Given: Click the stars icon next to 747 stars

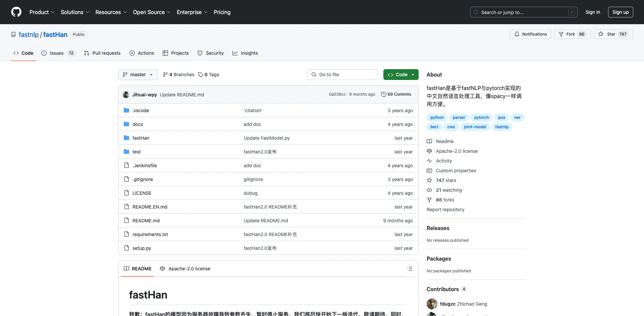Looking at the screenshot, I should pyautogui.click(x=429, y=180).
